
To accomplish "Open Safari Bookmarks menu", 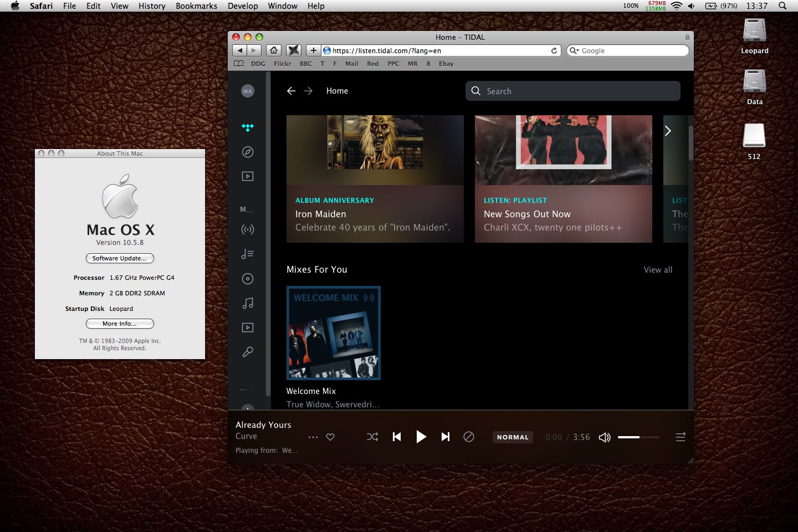I will pos(197,6).
